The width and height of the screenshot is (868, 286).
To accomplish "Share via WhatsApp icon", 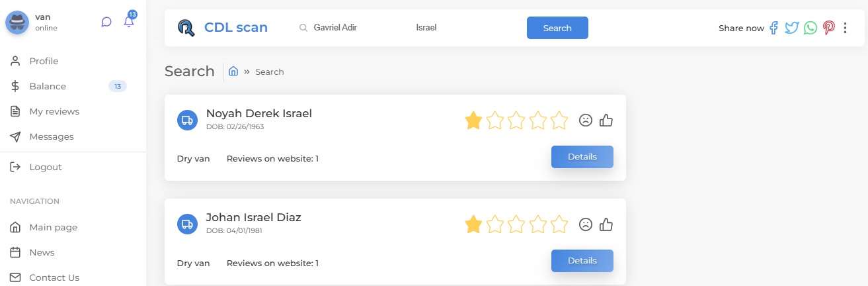I will (x=810, y=28).
